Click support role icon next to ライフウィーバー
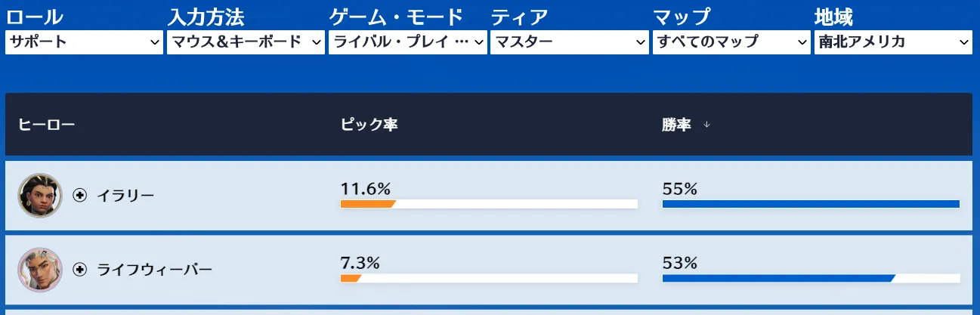 click(80, 270)
